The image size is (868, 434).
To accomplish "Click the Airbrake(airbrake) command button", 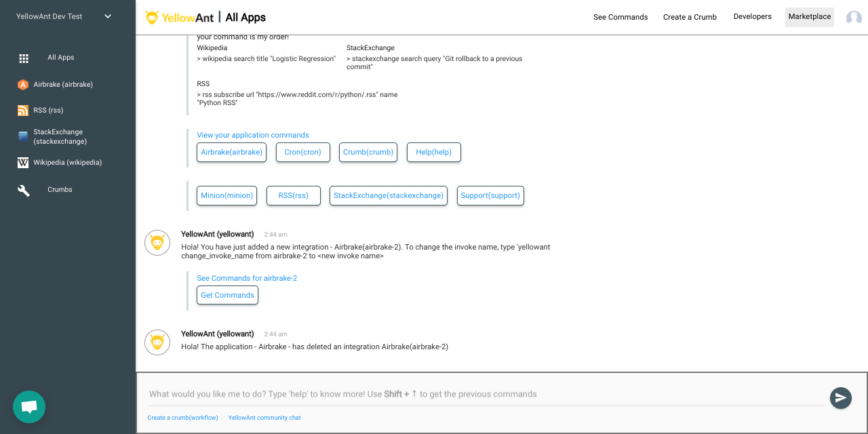I will (231, 153).
